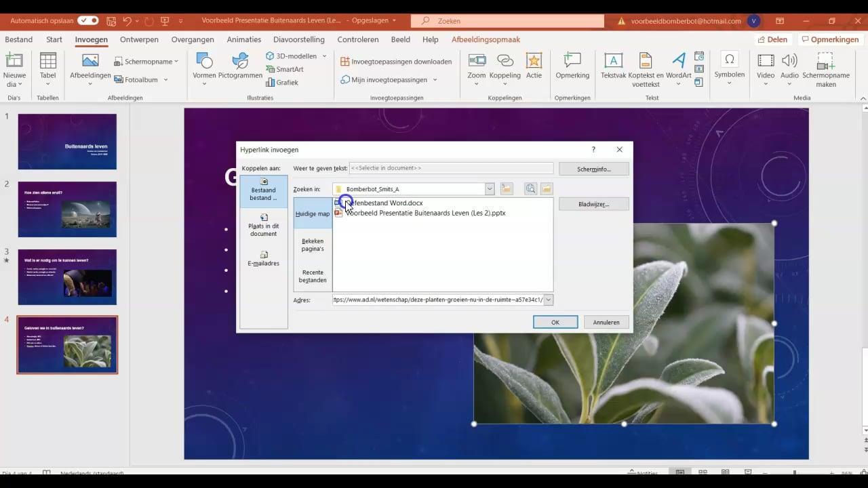Click the account avatar V
868x488 pixels.
coord(753,21)
